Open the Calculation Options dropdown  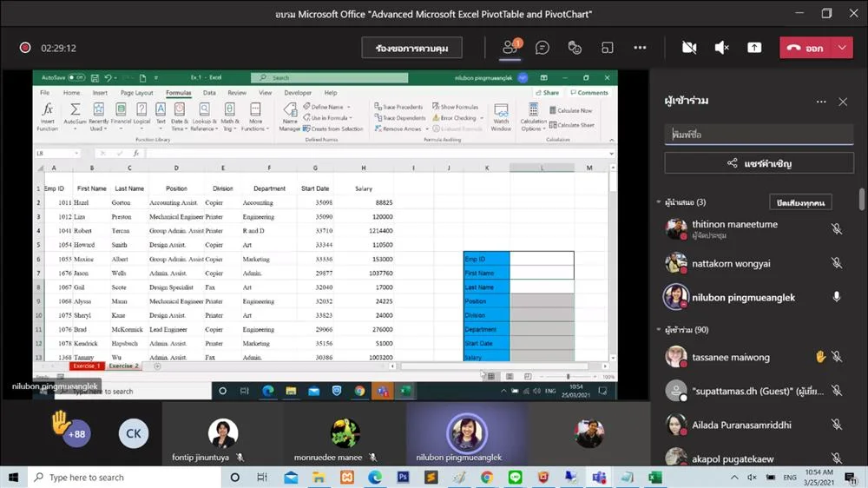pos(533,116)
